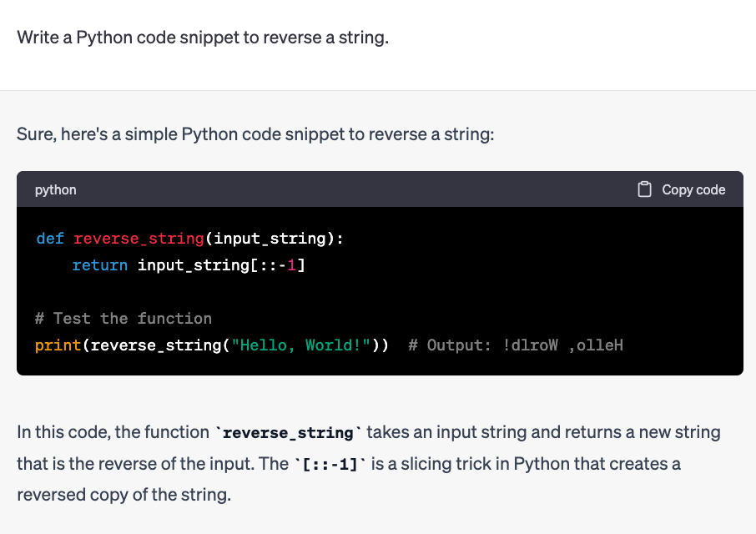The height and width of the screenshot is (534, 756).
Task: Click the dark code block header bar
Action: point(380,189)
